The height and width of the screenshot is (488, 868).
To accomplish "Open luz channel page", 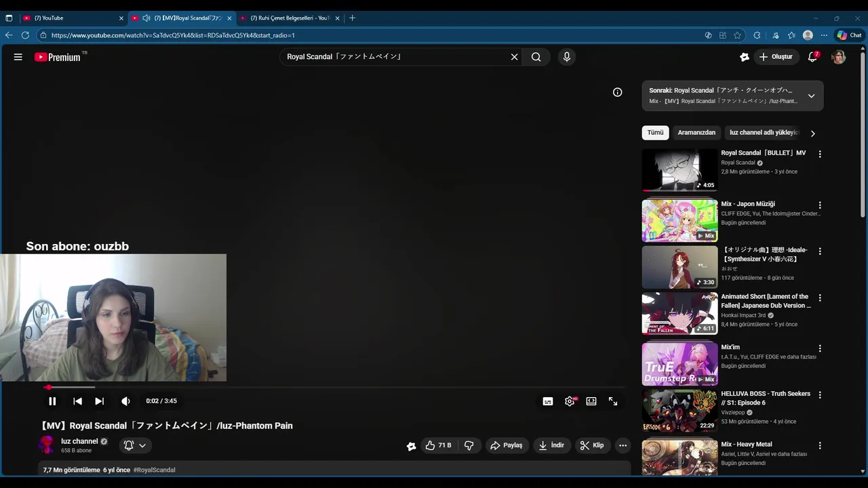I will tap(79, 441).
